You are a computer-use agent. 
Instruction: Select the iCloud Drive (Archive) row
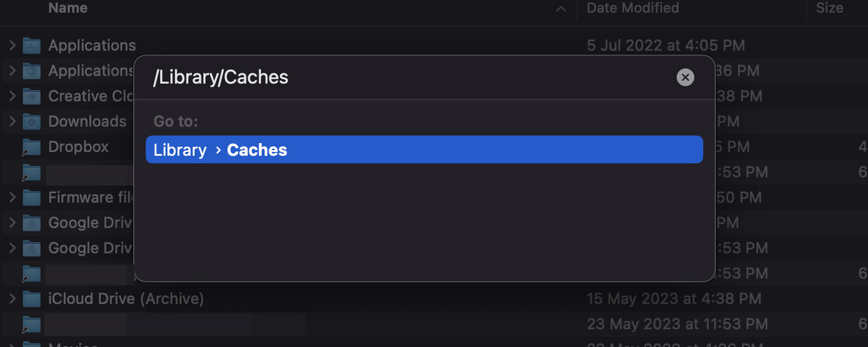tap(126, 299)
